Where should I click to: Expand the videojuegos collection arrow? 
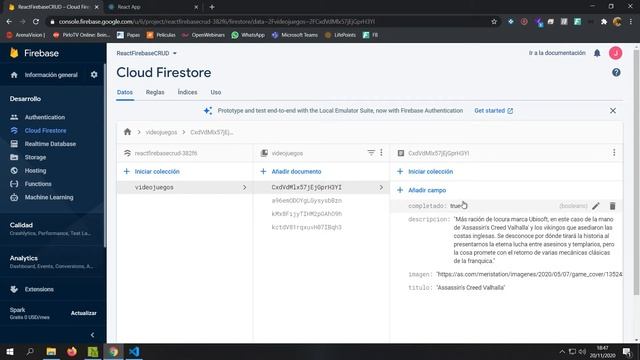pos(244,187)
